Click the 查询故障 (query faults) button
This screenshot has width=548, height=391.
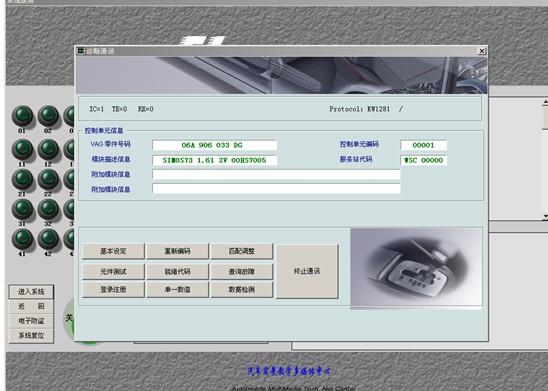coord(241,271)
